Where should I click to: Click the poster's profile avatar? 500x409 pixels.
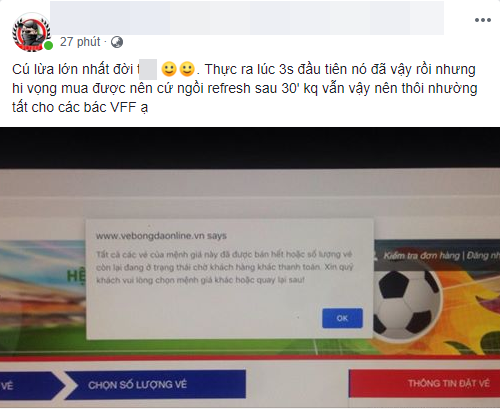point(31,32)
